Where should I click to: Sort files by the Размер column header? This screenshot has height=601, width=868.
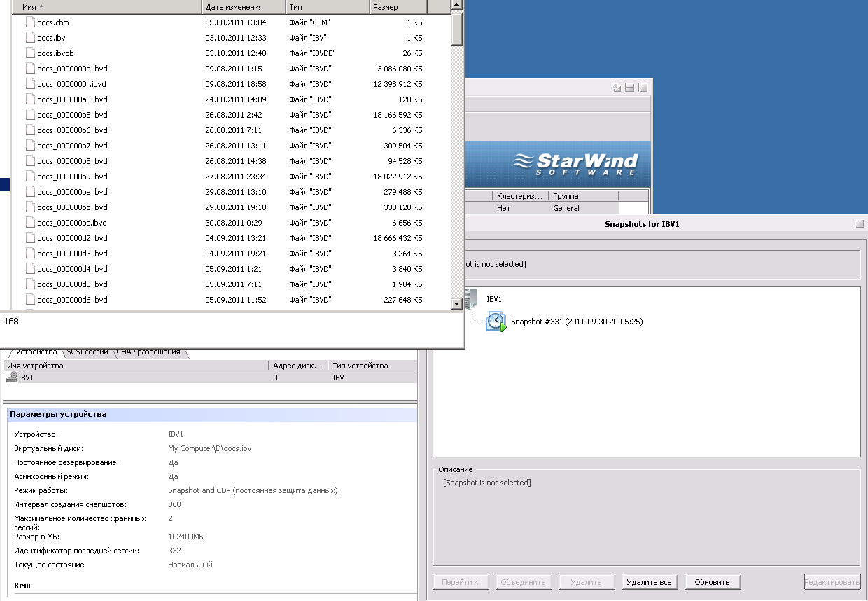pos(398,7)
